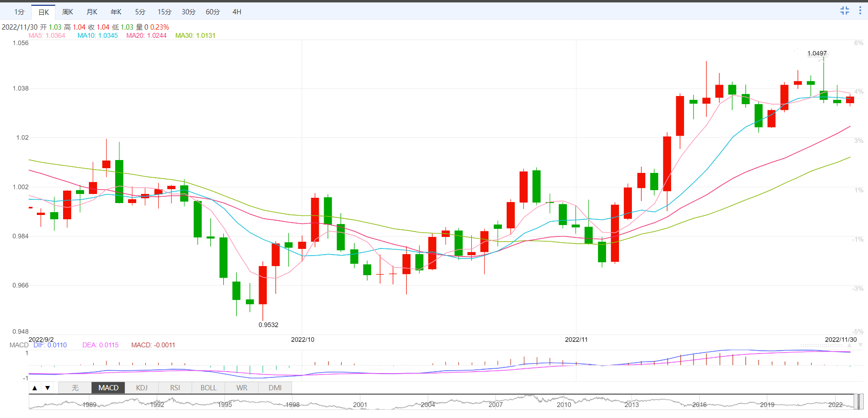Screen dimensions: 868x418
Task: Select the 1分 one-minute timeframe
Action: point(19,12)
